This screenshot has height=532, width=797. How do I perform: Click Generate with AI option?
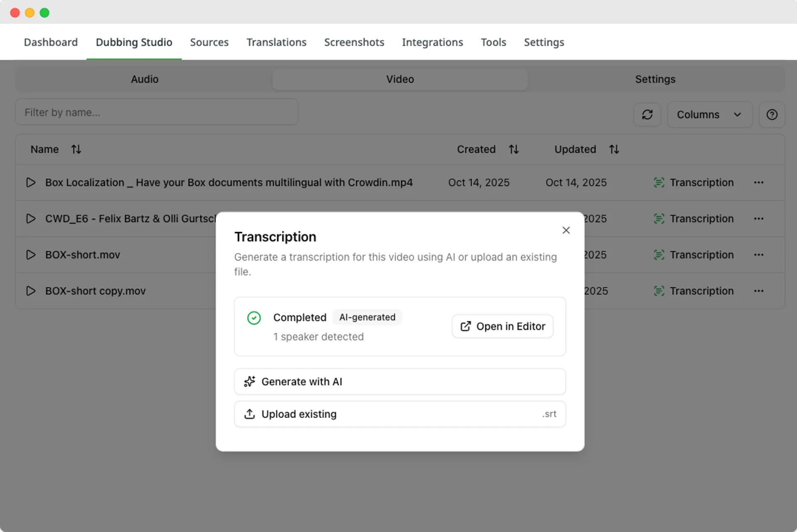(x=400, y=381)
